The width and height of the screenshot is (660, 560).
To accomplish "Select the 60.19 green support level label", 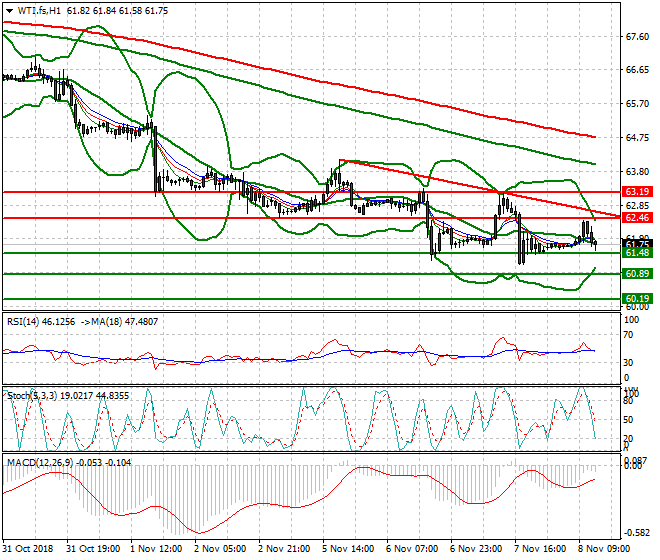I will (x=637, y=299).
